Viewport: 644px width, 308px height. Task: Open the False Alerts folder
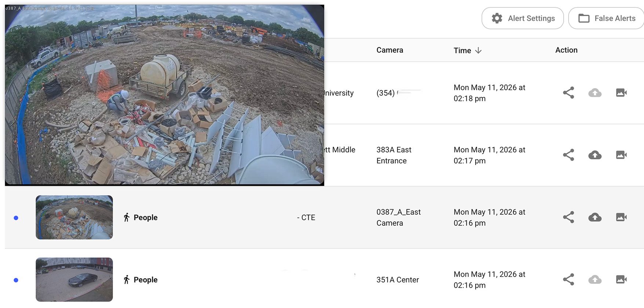(606, 18)
